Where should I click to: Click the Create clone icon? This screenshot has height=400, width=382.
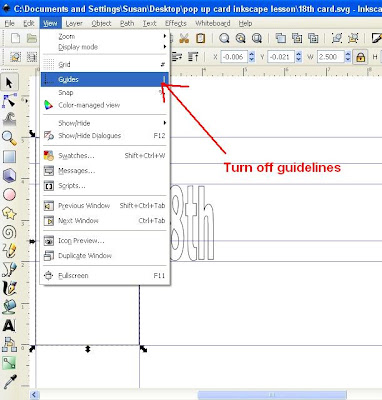coord(297,38)
